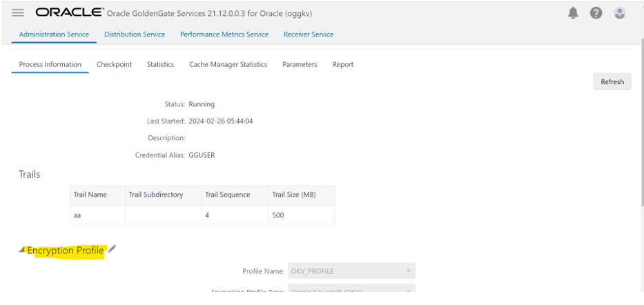Click the 'Status:' label
The image size is (644, 305).
[175, 104]
